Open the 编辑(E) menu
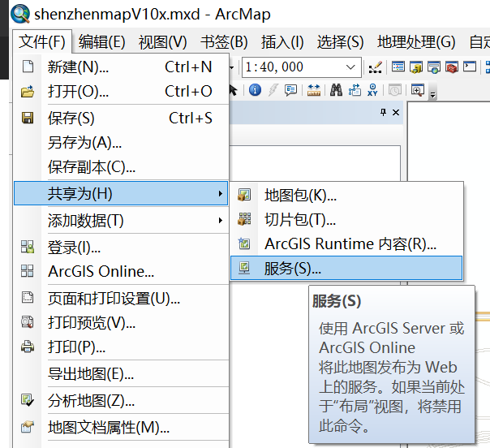The image size is (490, 448). [102, 42]
